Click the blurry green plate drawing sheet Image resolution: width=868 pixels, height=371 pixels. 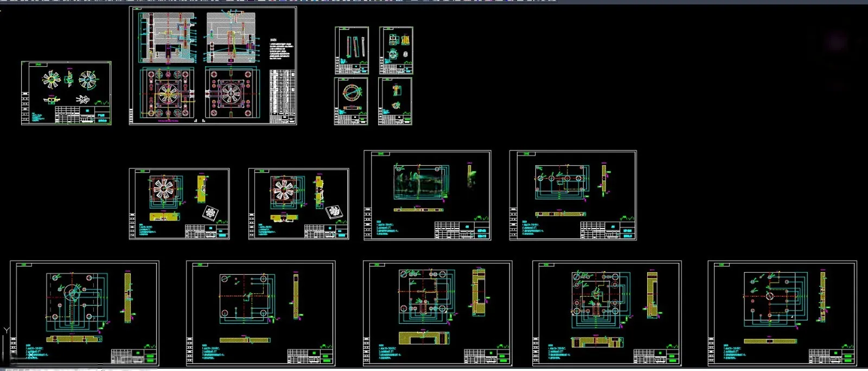[x=427, y=195]
